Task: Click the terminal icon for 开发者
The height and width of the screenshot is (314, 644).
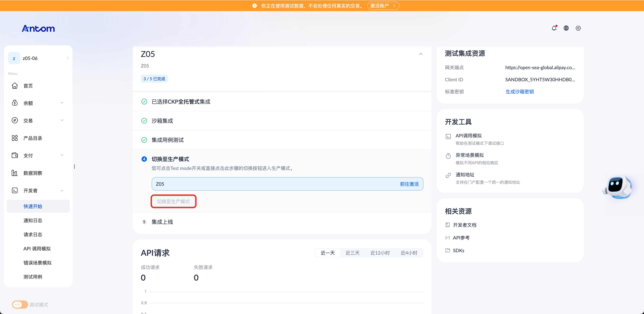Action: tap(15, 191)
